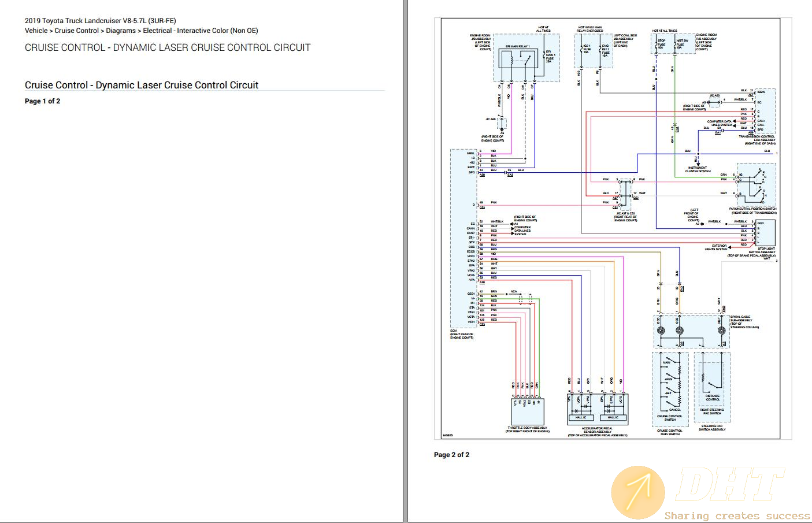Click the 'NCA' shield label

514,291
